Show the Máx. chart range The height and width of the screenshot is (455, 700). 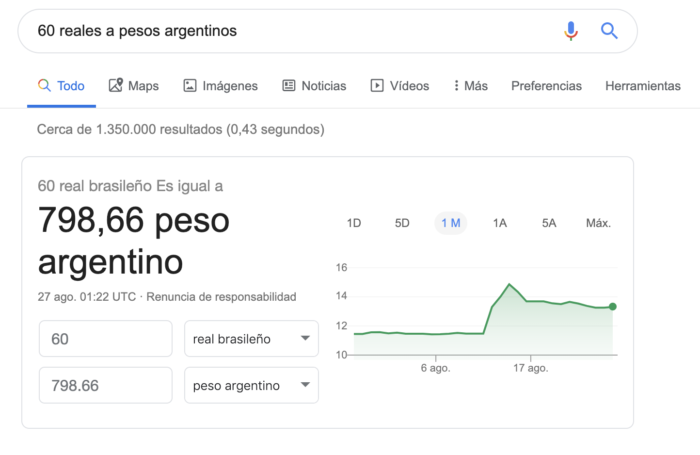pos(598,223)
